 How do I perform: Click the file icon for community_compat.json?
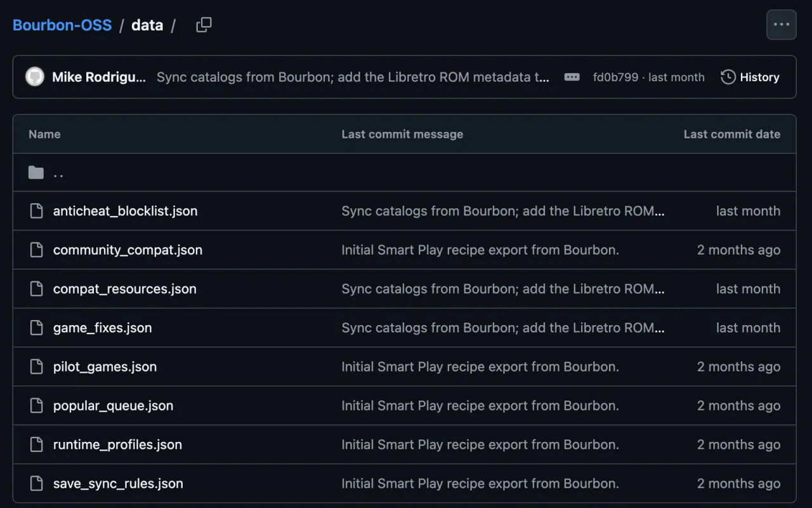pos(36,250)
